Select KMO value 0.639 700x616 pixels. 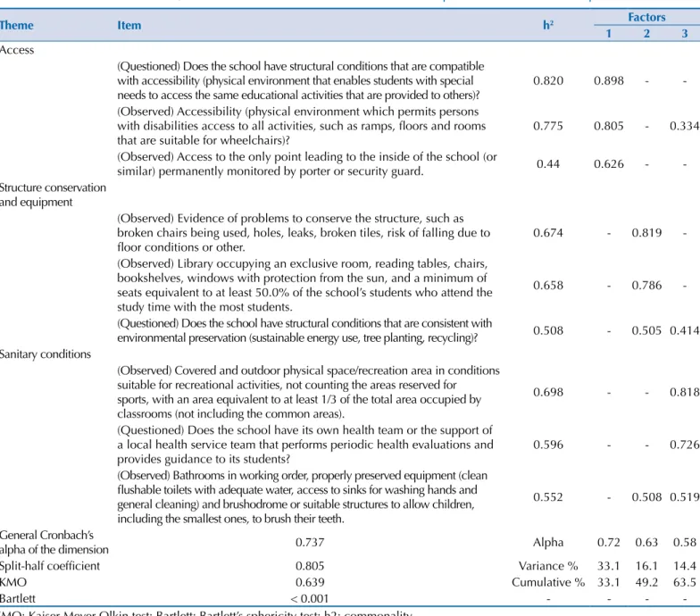click(310, 582)
